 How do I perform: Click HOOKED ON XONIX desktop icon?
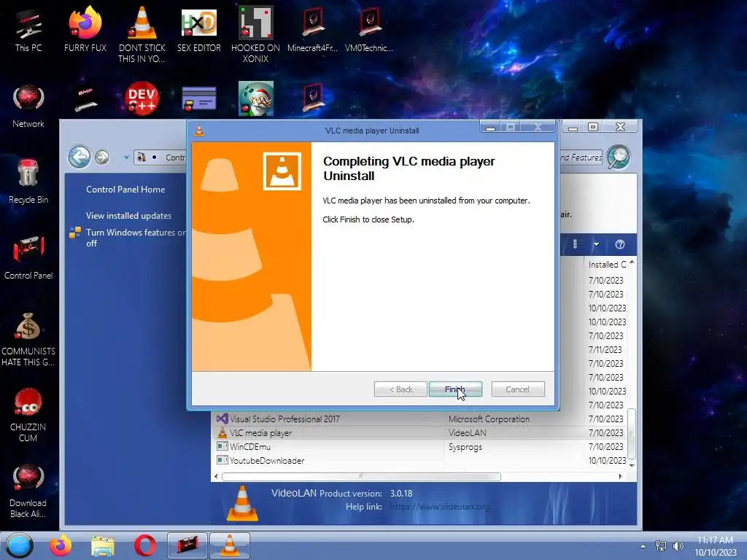coord(255,34)
